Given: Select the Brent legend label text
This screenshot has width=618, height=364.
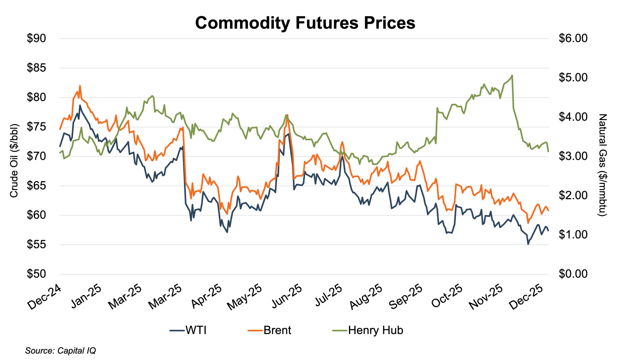Looking at the screenshot, I should [277, 331].
